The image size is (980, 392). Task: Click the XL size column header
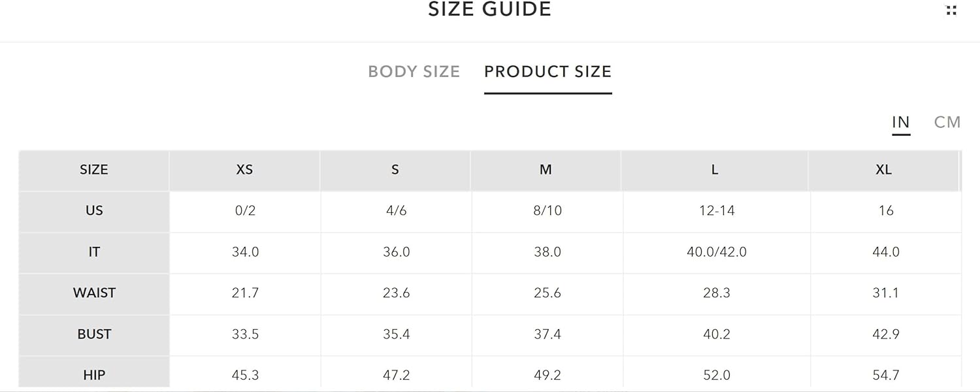(883, 170)
